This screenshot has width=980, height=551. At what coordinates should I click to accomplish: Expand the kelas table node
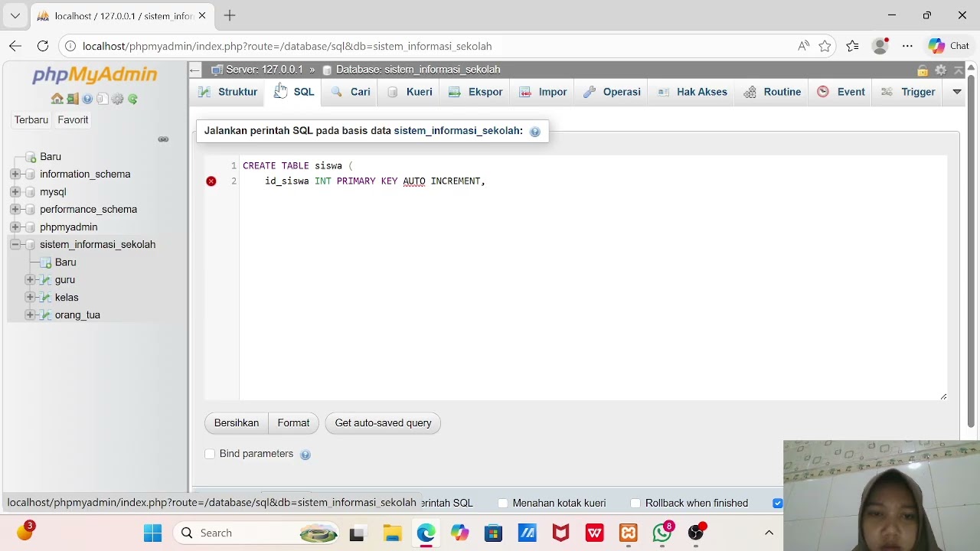(x=30, y=298)
